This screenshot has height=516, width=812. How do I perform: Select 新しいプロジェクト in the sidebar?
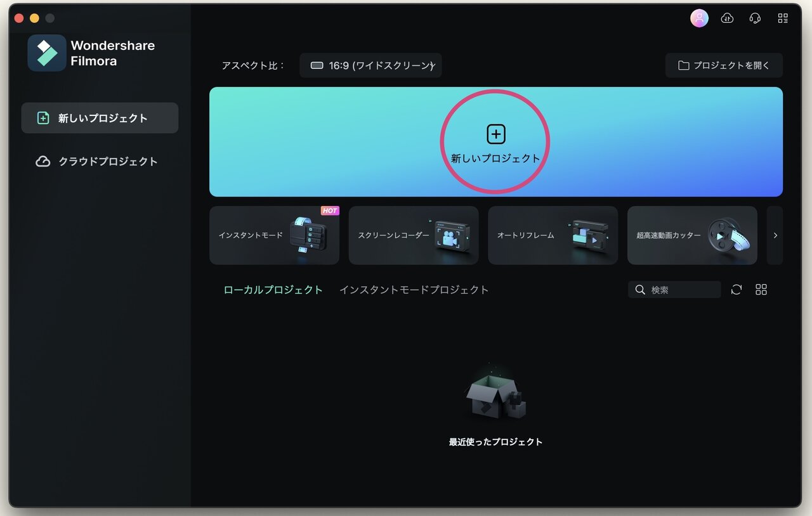[x=100, y=118]
